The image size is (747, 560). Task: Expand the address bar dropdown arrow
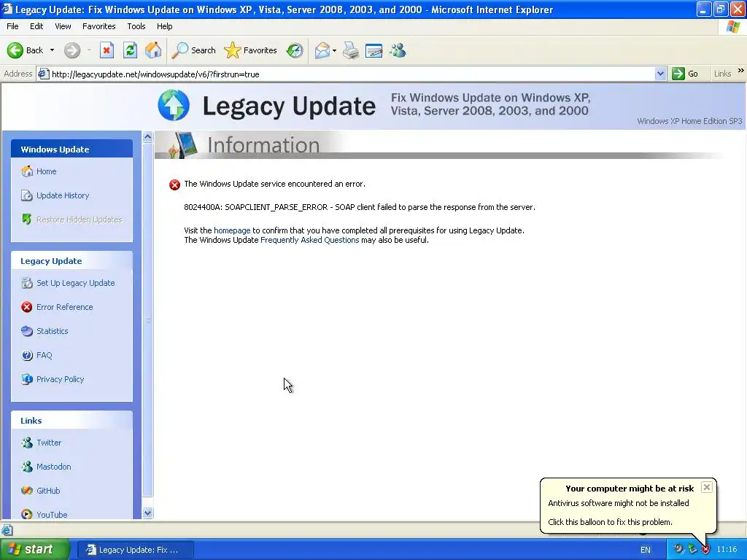pos(660,74)
